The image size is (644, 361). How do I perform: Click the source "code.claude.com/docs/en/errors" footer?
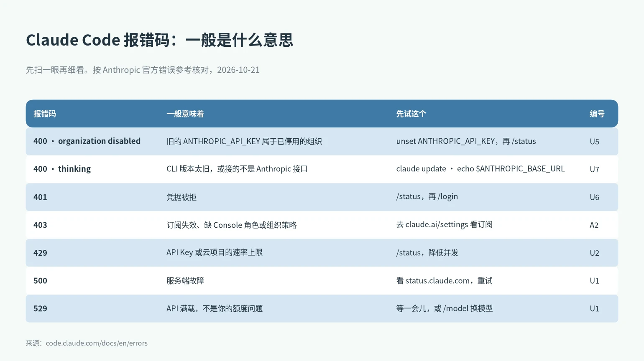[x=97, y=343]
